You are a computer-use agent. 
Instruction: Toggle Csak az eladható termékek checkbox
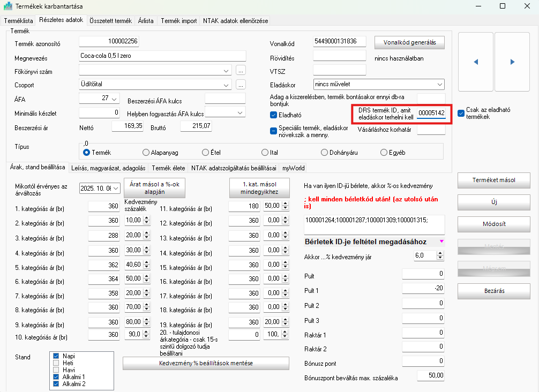461,113
